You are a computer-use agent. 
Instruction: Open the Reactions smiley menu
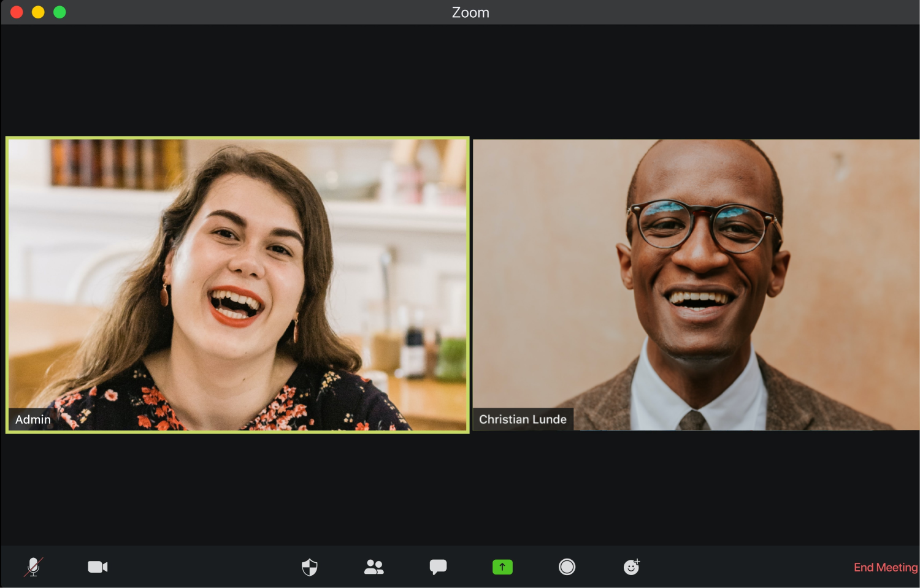(x=631, y=567)
